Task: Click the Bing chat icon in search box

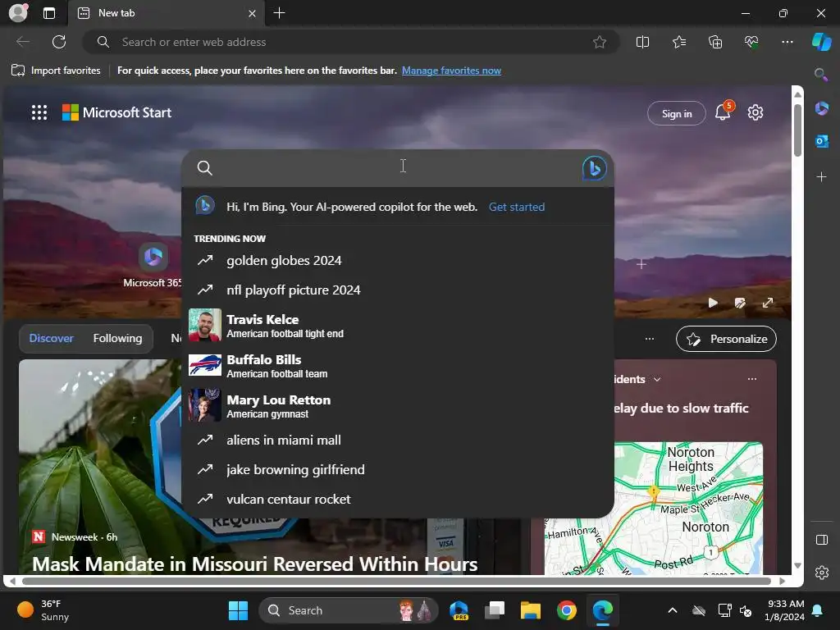Action: click(594, 168)
